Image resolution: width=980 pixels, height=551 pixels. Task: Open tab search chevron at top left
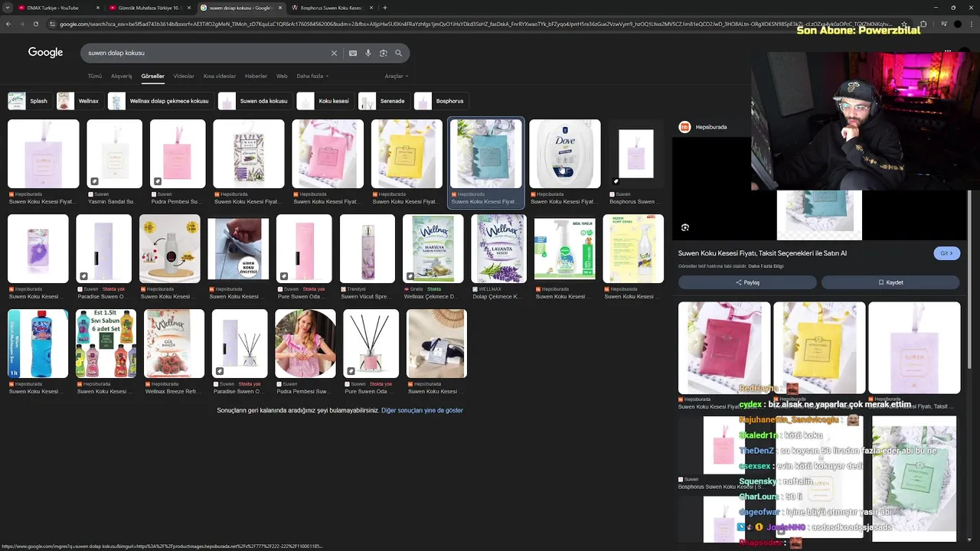[x=8, y=8]
